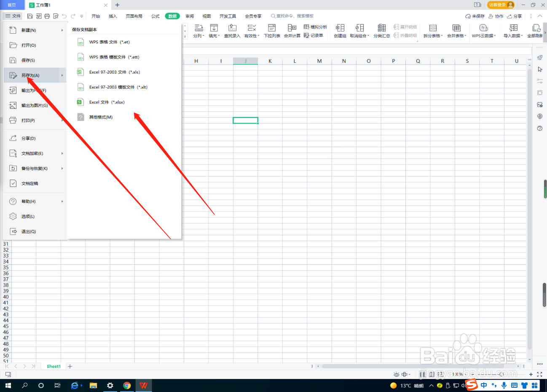Click the 访客登录 login button
The image size is (547, 392).
click(x=501, y=5)
